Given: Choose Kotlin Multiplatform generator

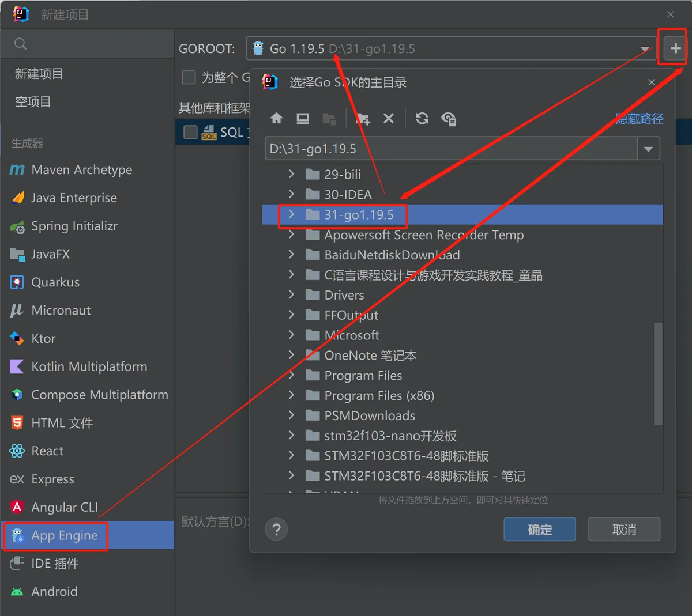Looking at the screenshot, I should click(x=87, y=366).
